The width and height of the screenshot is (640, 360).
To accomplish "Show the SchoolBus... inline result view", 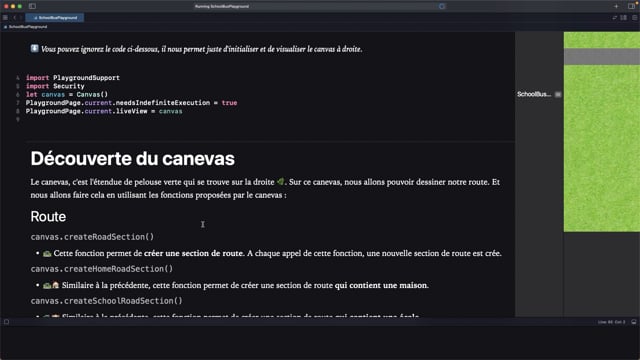I will point(558,94).
